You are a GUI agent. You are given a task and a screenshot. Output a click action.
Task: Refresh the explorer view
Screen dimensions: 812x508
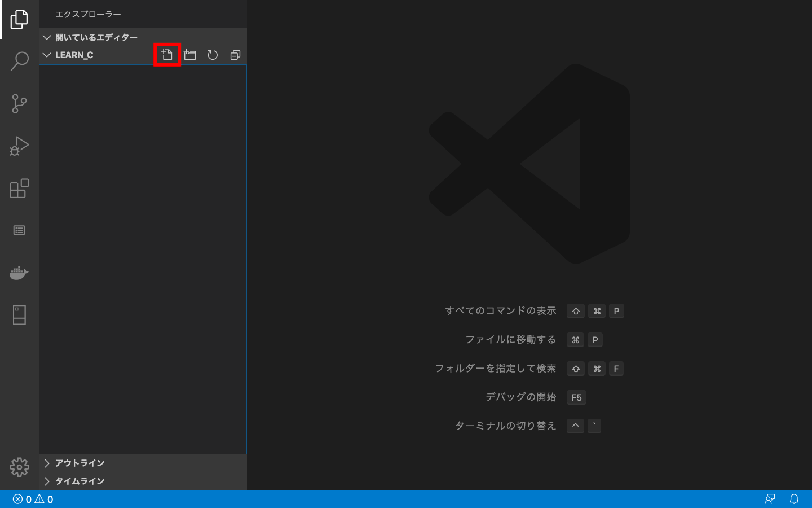tap(212, 55)
